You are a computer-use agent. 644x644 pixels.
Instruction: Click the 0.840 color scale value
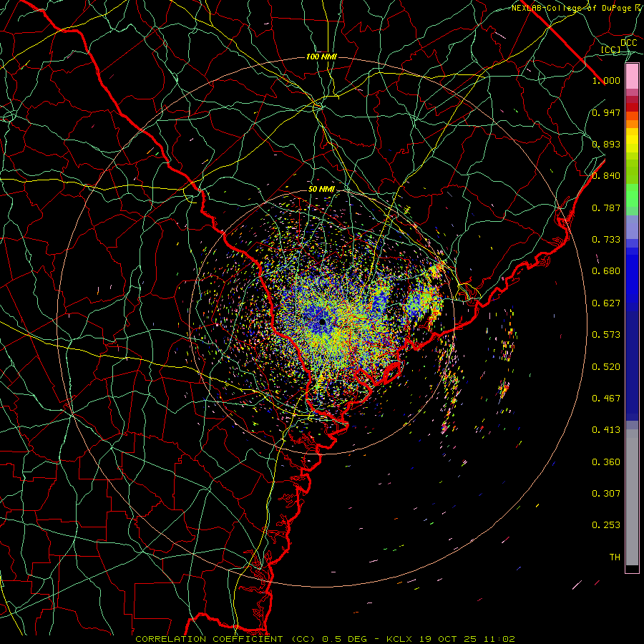tap(606, 176)
